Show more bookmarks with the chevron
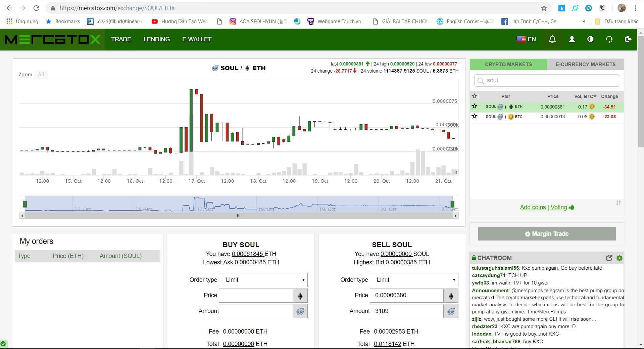644x349 pixels. (584, 21)
